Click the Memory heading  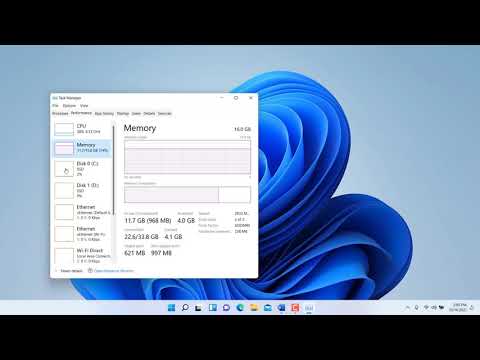140,128
